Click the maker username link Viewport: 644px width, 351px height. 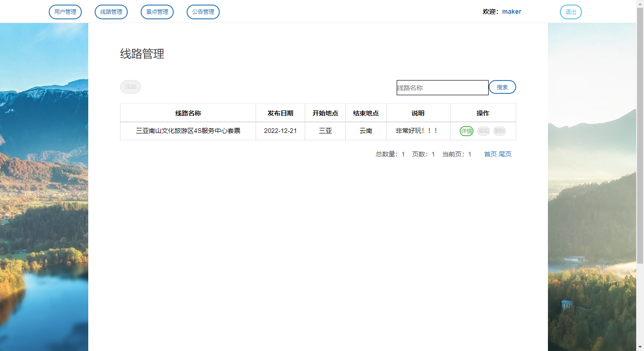coord(512,12)
